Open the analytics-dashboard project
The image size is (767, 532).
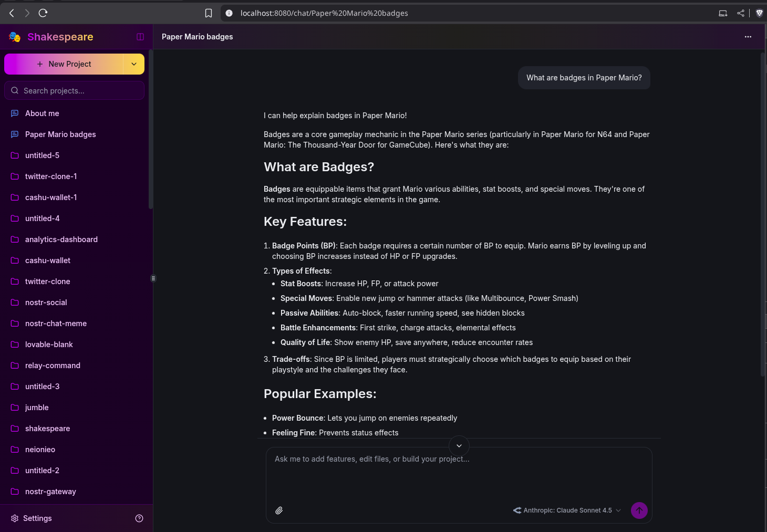tap(61, 239)
